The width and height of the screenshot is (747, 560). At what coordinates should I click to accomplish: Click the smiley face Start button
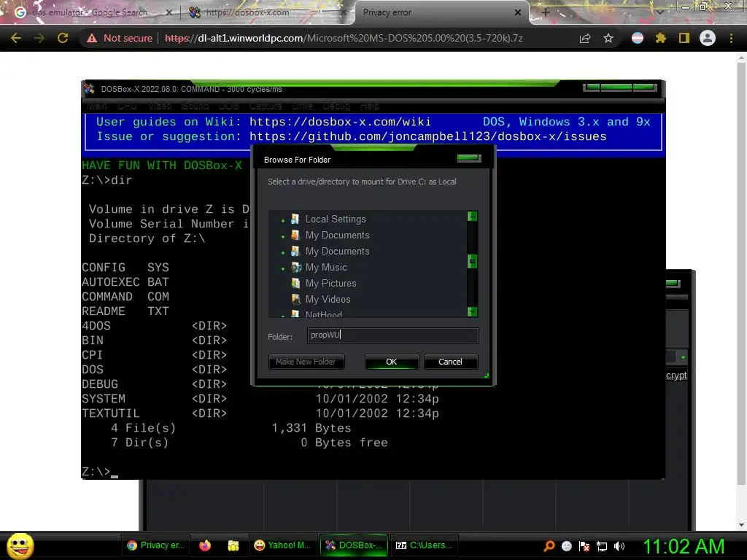[20, 545]
